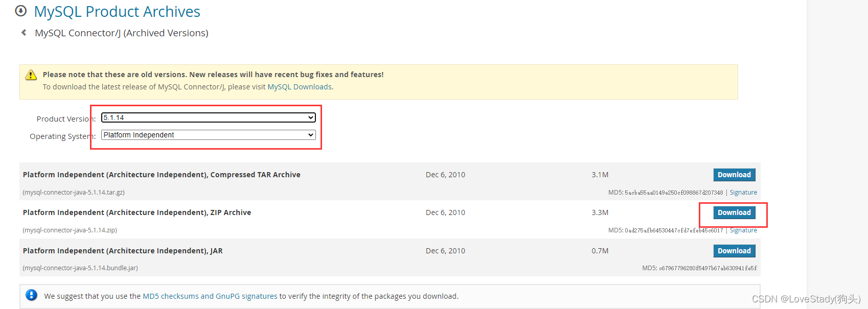The height and width of the screenshot is (309, 868).
Task: Open the Product Version dropdown showing 5.1.14
Action: click(x=209, y=117)
